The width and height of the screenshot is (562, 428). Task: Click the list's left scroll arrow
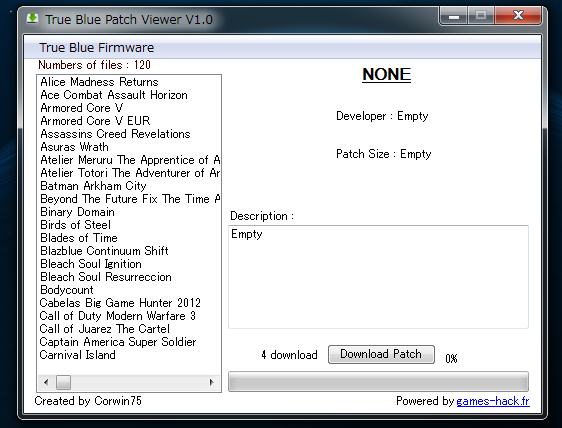point(46,382)
